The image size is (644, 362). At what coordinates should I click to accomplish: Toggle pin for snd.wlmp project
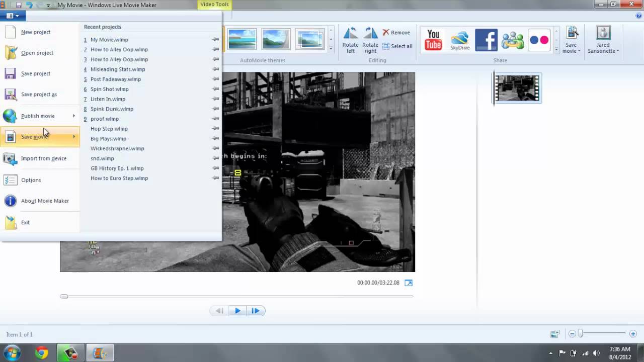pos(215,158)
